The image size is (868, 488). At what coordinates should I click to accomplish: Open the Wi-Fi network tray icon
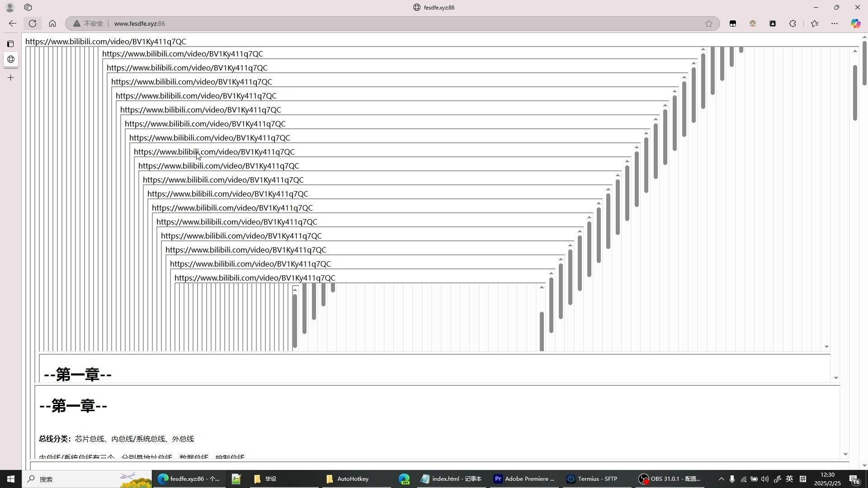tap(743, 479)
